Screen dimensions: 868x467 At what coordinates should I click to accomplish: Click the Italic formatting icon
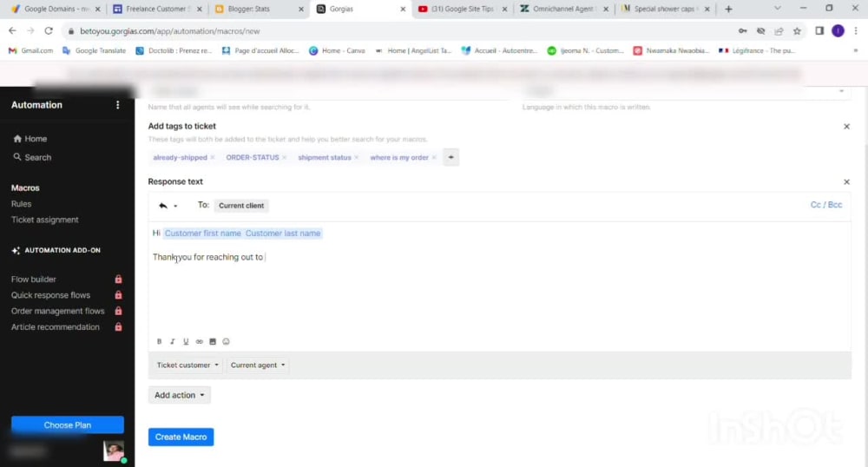tap(172, 341)
